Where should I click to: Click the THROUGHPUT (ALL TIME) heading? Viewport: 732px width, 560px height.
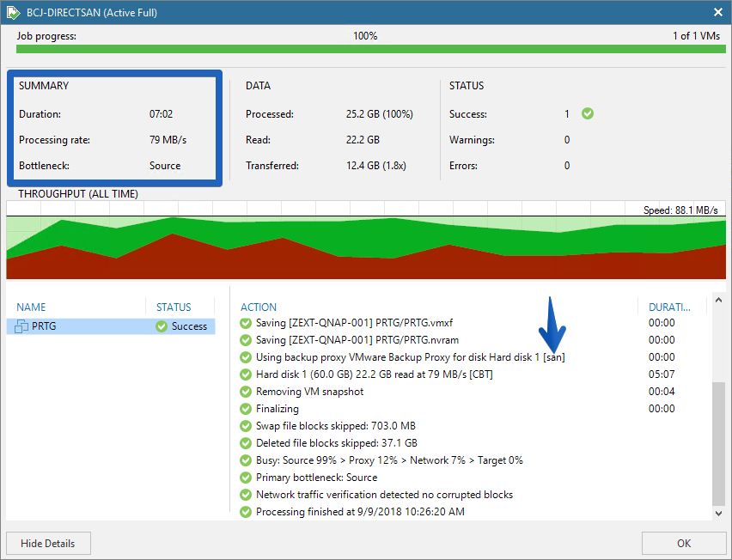click(x=78, y=194)
